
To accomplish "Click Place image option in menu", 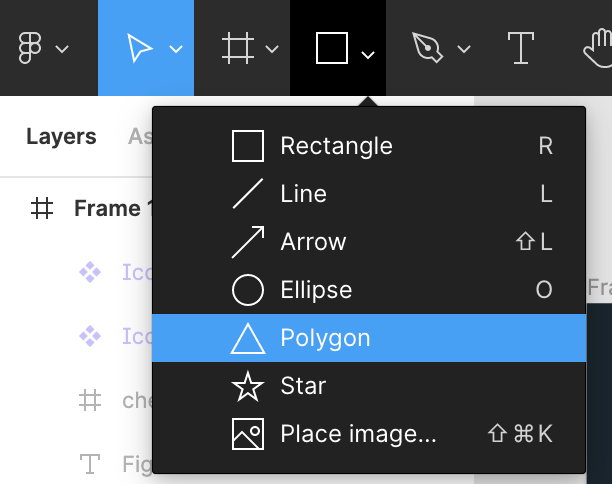I will (358, 434).
